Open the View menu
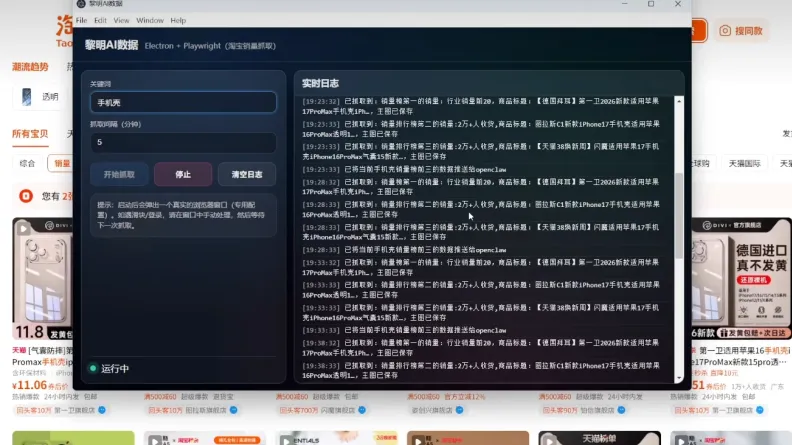792x445 pixels. 121,20
